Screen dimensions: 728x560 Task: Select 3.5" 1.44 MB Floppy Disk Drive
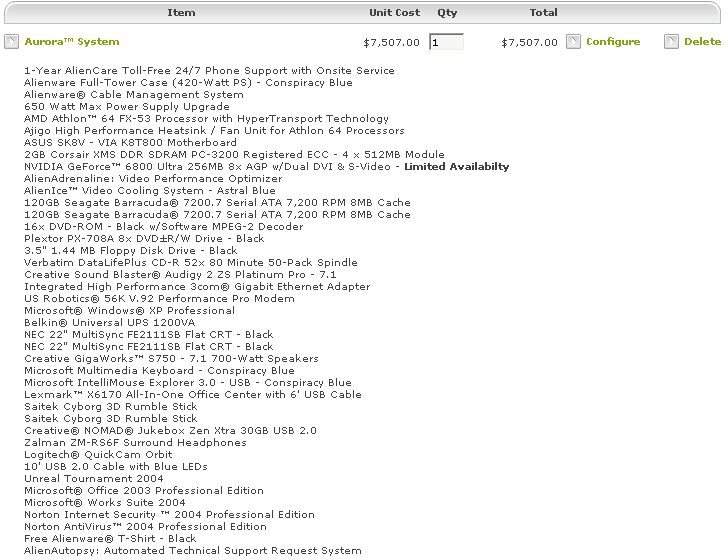click(x=131, y=251)
